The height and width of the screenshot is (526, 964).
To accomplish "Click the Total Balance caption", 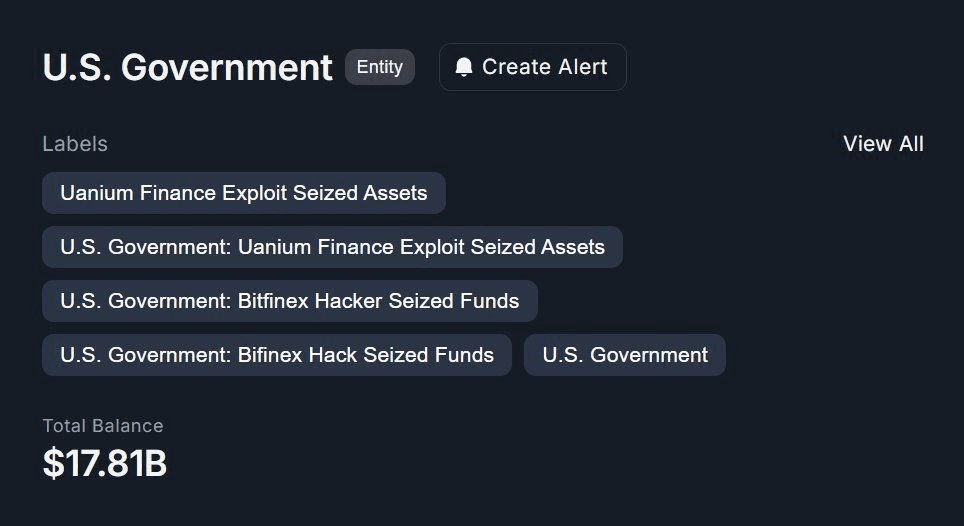I will (x=102, y=426).
